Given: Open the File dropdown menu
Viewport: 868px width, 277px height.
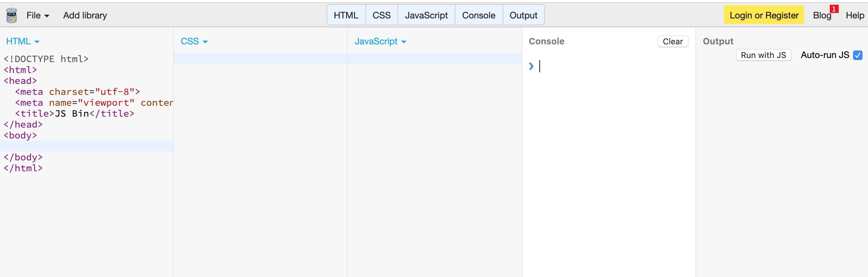Looking at the screenshot, I should click(x=38, y=15).
